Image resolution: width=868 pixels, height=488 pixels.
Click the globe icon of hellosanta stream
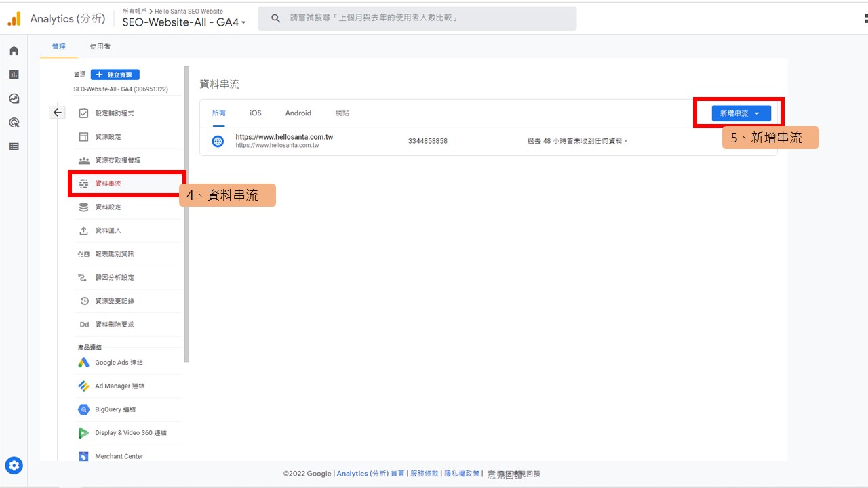tap(218, 142)
